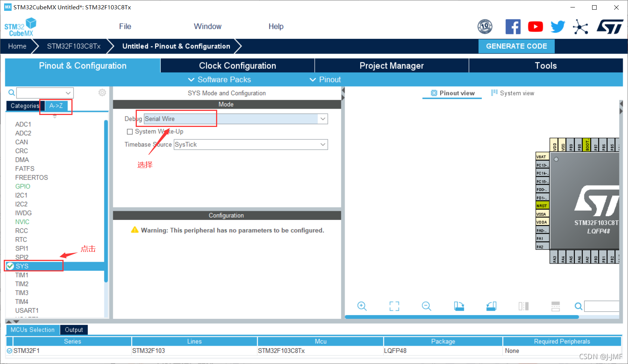Viewport: 628px width, 364px height.
Task: Open the File menu
Action: point(125,27)
